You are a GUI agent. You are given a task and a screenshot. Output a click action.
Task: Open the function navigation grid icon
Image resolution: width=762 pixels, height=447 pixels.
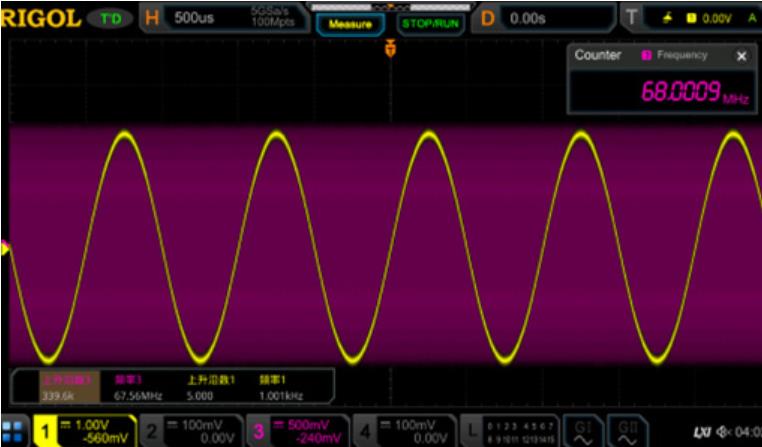pyautogui.click(x=15, y=430)
